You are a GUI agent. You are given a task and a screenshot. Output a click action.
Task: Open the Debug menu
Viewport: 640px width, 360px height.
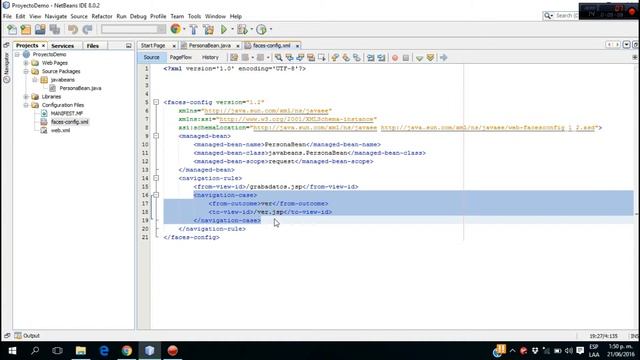(138, 16)
